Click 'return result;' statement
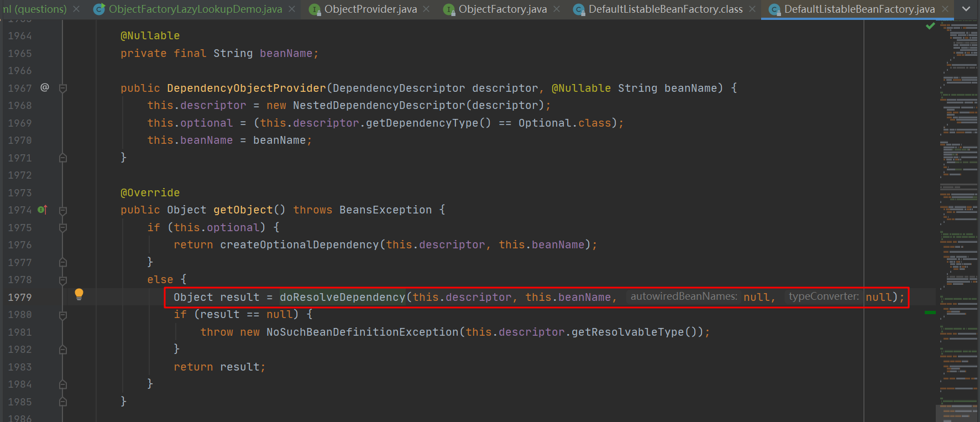The image size is (980, 422). (x=219, y=367)
